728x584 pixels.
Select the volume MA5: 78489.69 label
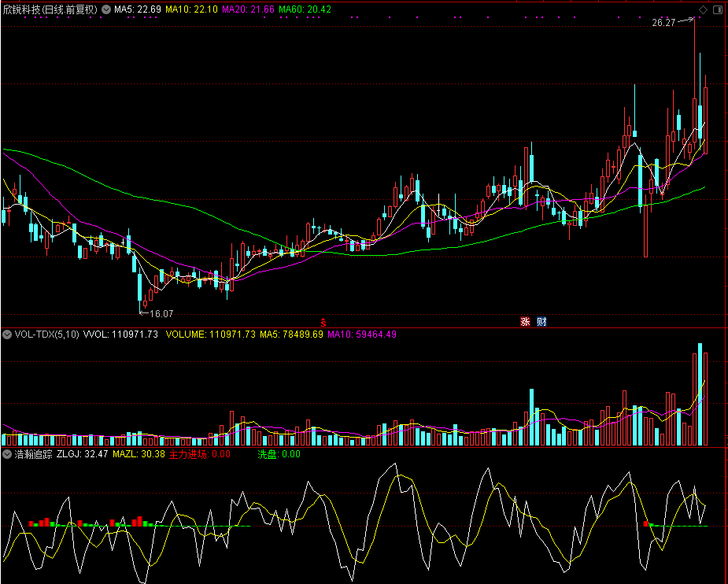point(291,335)
